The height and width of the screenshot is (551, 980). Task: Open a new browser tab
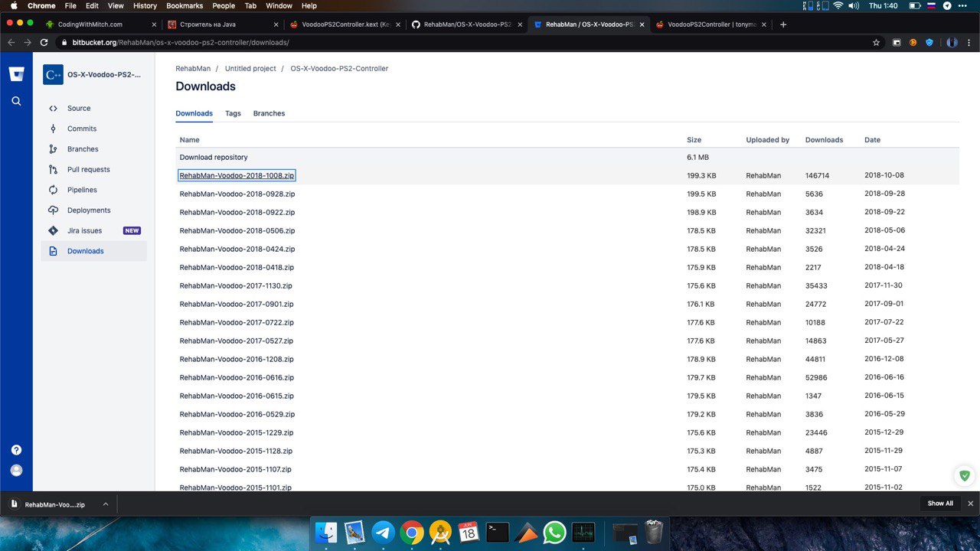point(783,24)
